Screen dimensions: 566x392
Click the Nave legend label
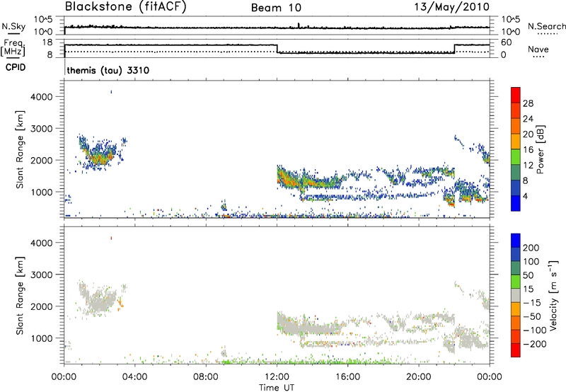(x=538, y=50)
